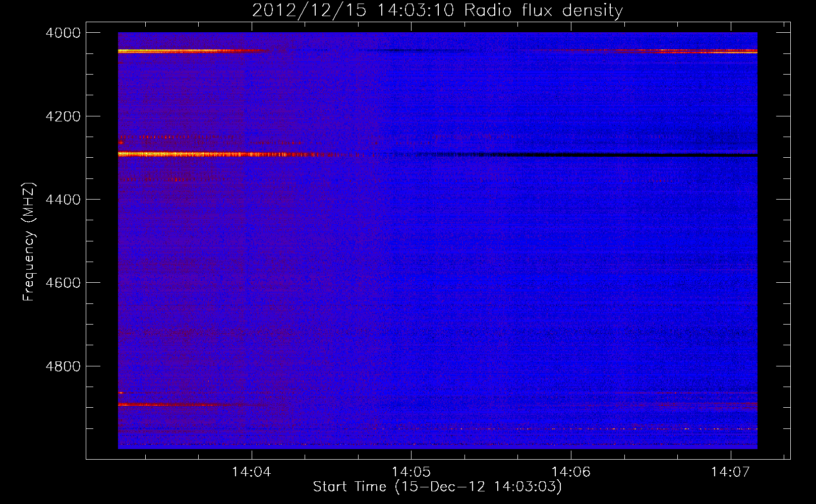Click the 14:06 time tick label
The height and width of the screenshot is (504, 816).
point(571,472)
